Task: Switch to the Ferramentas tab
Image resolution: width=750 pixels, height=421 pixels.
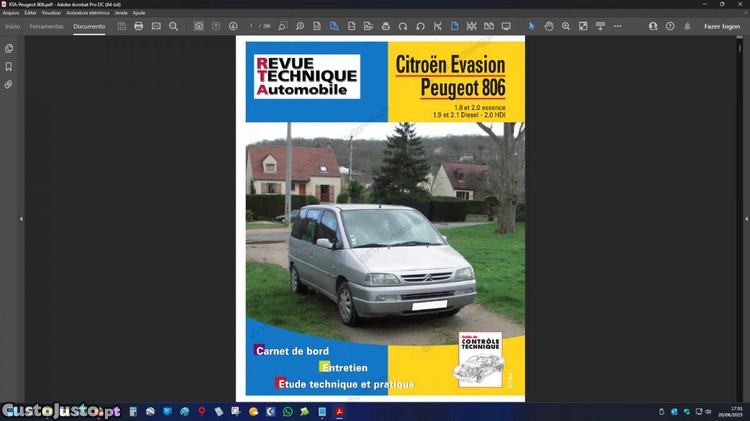Action: [x=46, y=26]
